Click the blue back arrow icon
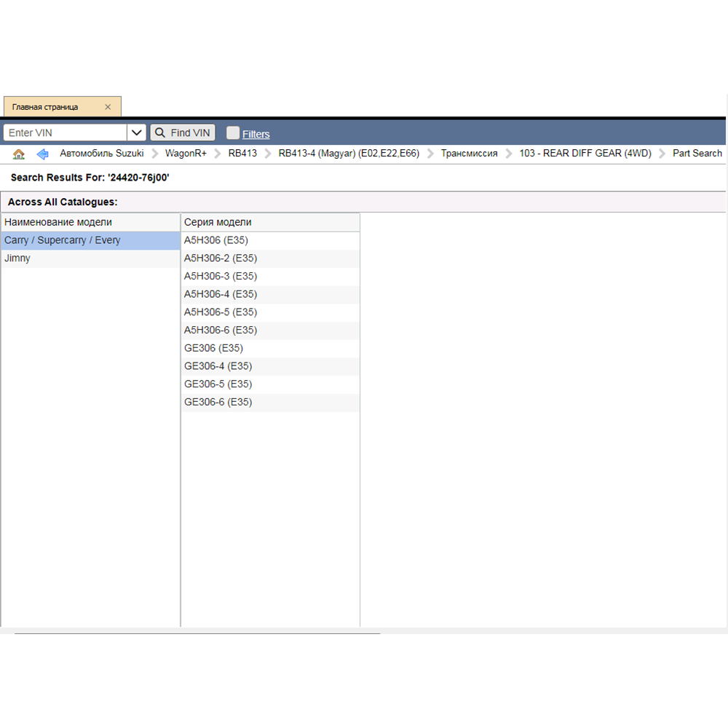Image resolution: width=728 pixels, height=728 pixels. click(x=42, y=154)
